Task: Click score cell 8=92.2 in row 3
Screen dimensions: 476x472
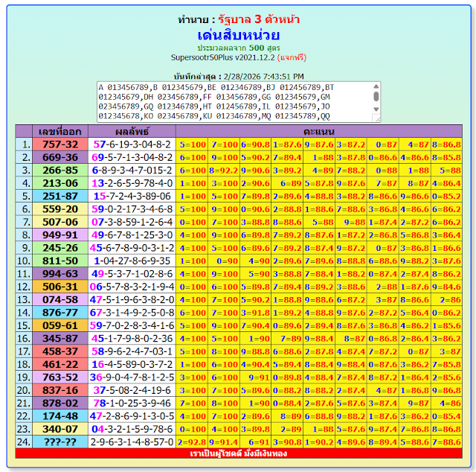Action: [224, 170]
